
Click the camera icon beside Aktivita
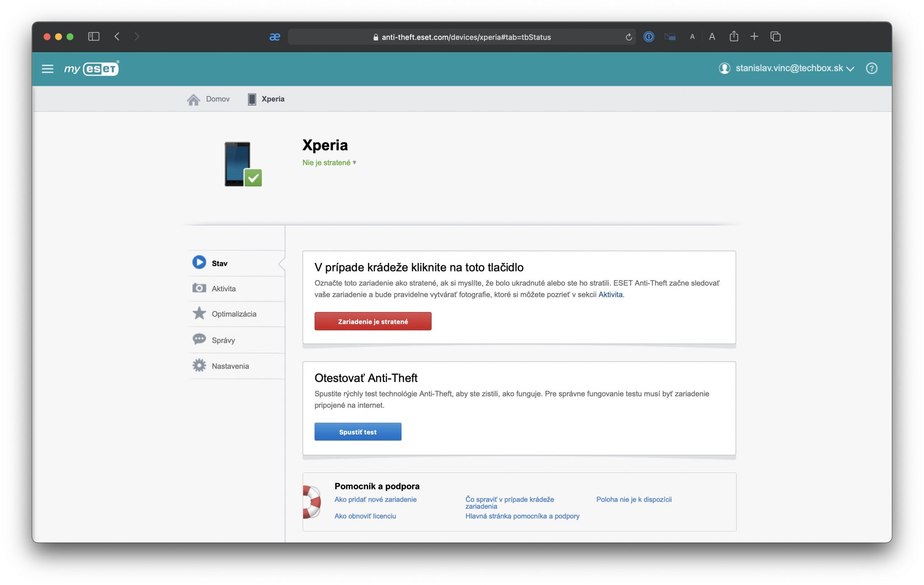[199, 288]
